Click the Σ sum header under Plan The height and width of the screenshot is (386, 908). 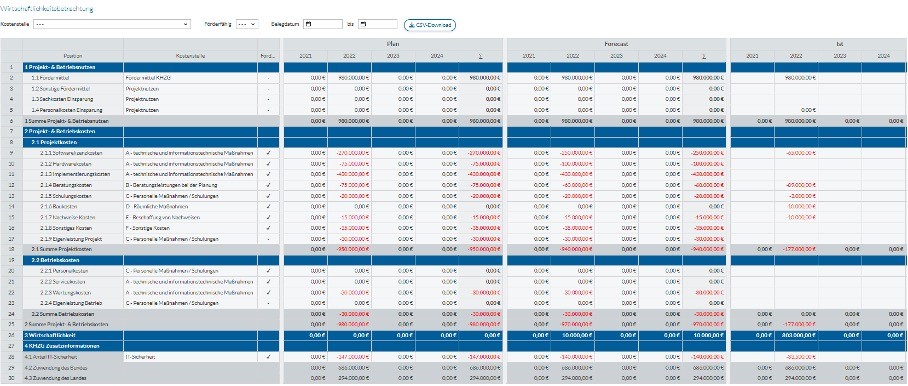pyautogui.click(x=481, y=56)
